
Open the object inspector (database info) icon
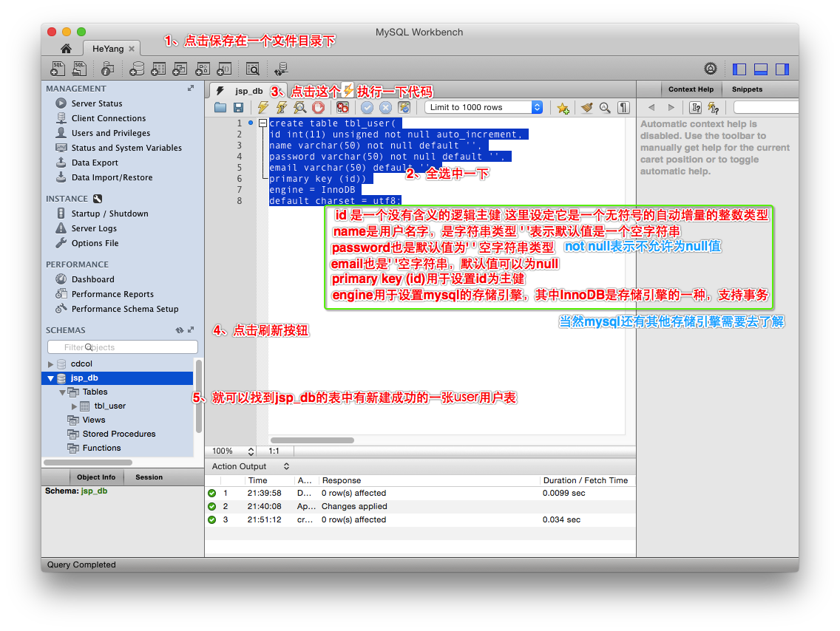pyautogui.click(x=107, y=69)
